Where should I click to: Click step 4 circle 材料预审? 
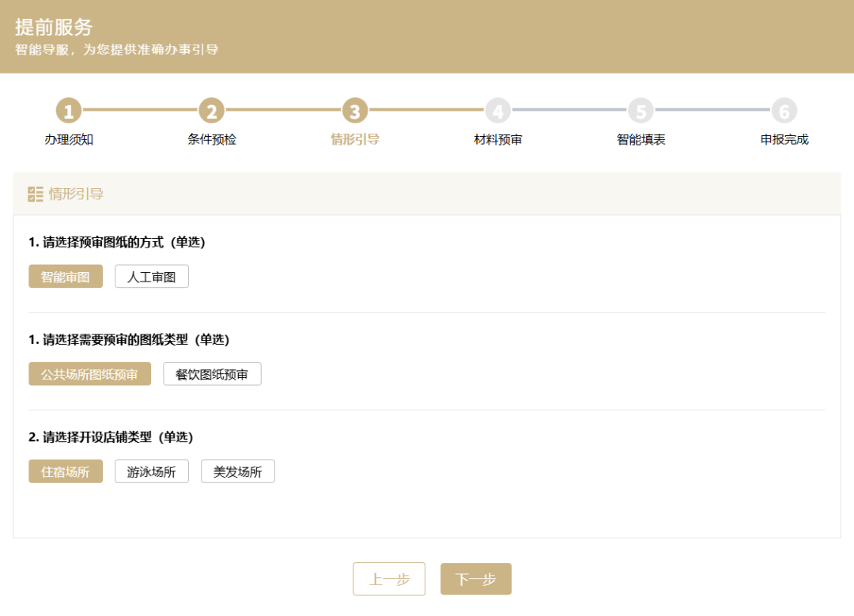(x=497, y=111)
